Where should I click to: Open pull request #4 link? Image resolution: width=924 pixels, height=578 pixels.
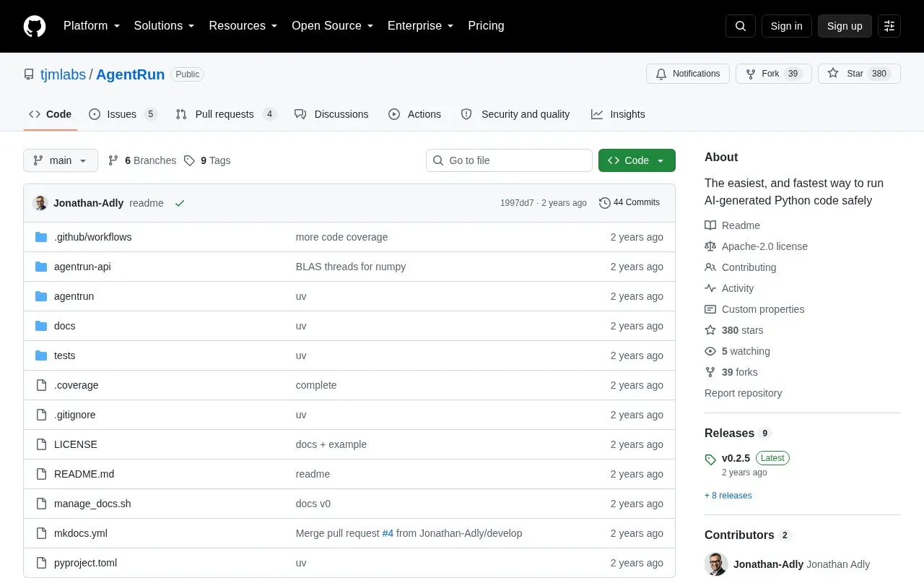pyautogui.click(x=388, y=533)
